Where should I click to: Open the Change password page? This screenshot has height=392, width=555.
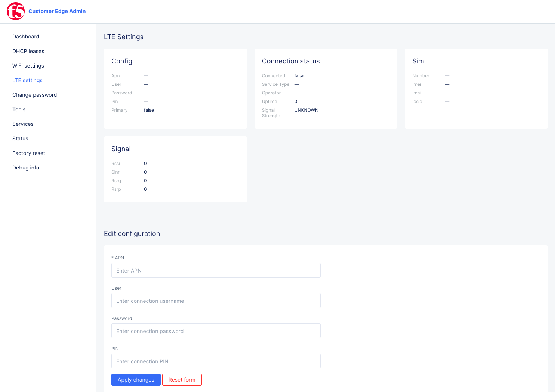pos(34,95)
